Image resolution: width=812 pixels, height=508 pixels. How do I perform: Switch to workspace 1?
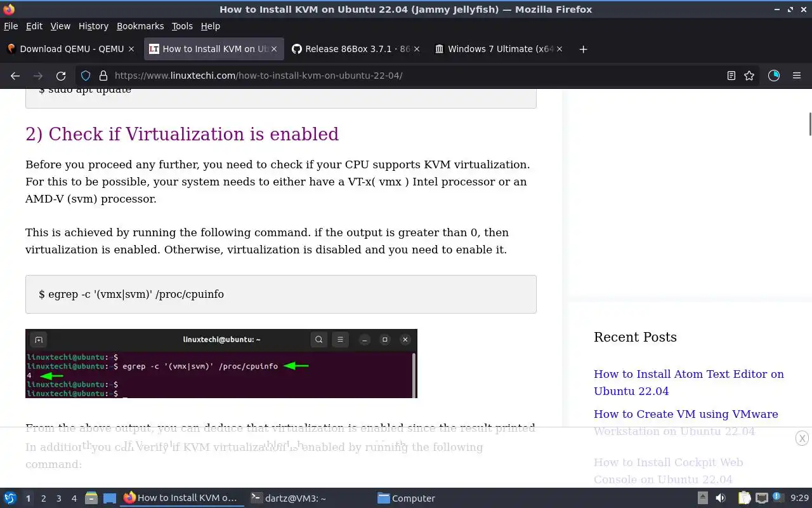(28, 498)
